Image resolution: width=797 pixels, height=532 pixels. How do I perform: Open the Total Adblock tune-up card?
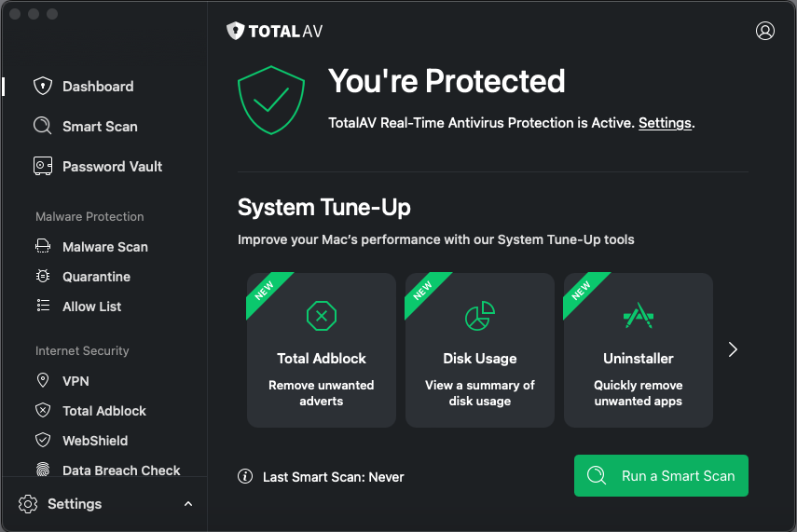tap(322, 350)
